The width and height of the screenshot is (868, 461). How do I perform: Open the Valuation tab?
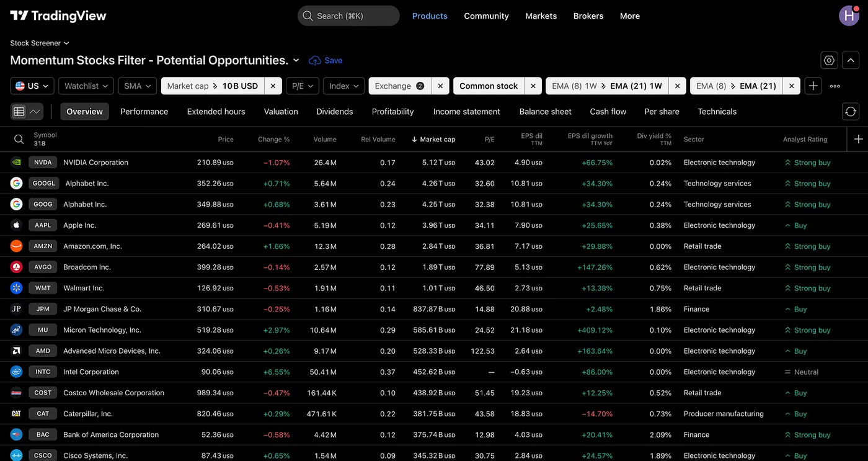point(281,112)
